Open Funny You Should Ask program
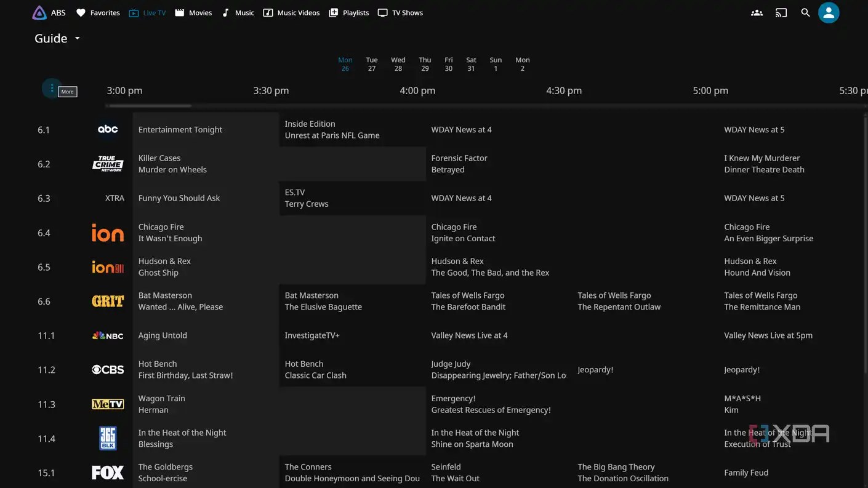The width and height of the screenshot is (868, 488). coord(206,198)
